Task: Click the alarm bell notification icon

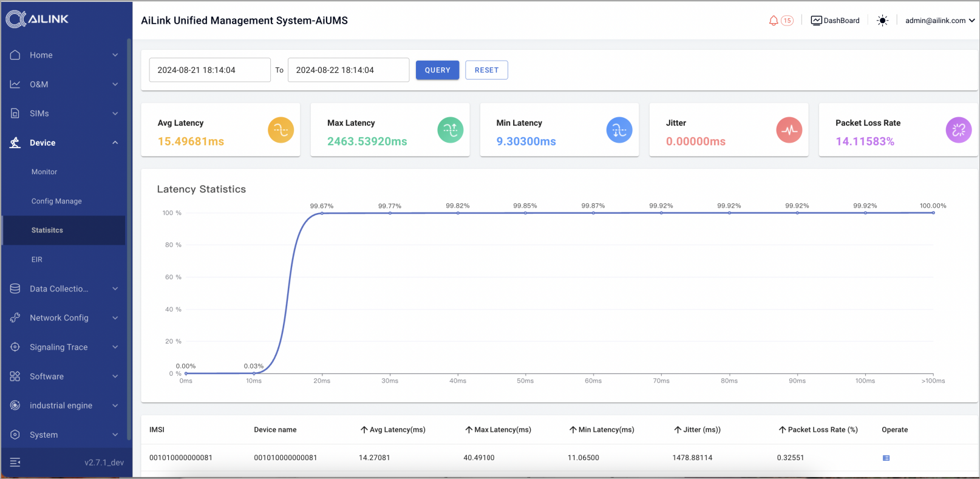Action: coord(774,21)
